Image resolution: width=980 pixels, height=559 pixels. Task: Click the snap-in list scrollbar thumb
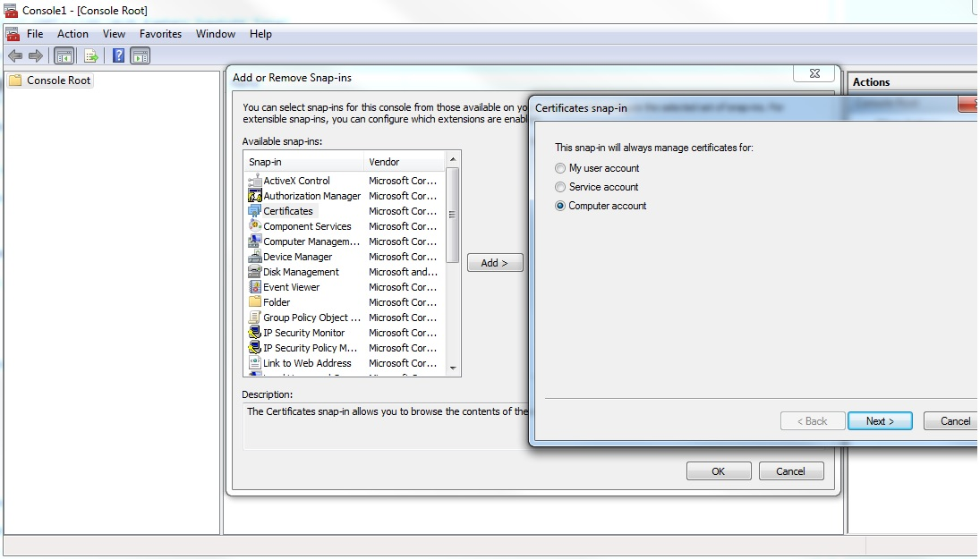(453, 215)
